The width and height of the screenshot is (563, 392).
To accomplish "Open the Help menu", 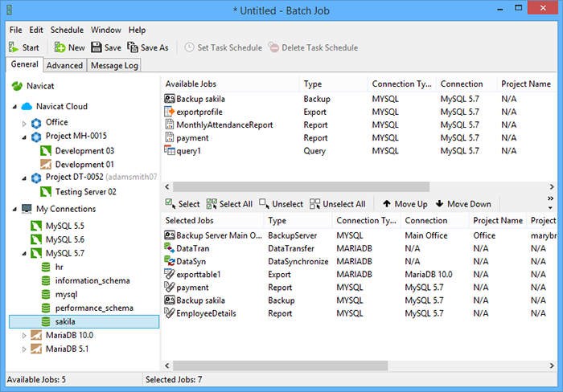I will pyautogui.click(x=138, y=31).
